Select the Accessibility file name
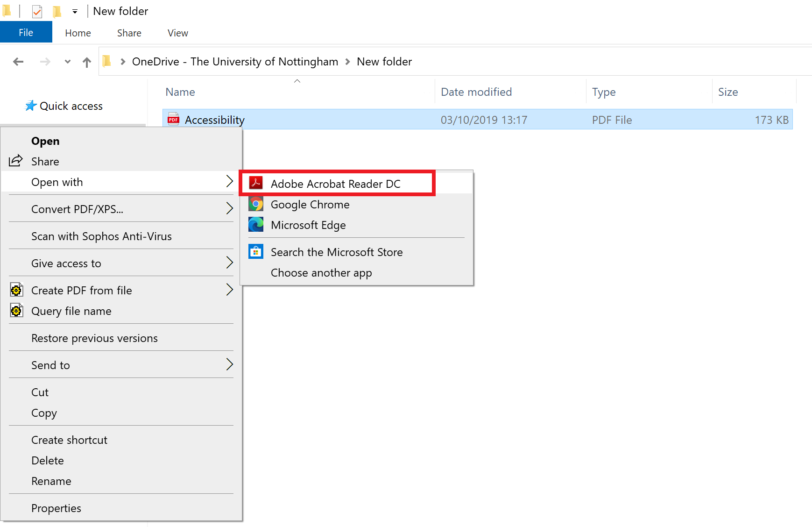This screenshot has height=527, width=812. click(x=215, y=120)
